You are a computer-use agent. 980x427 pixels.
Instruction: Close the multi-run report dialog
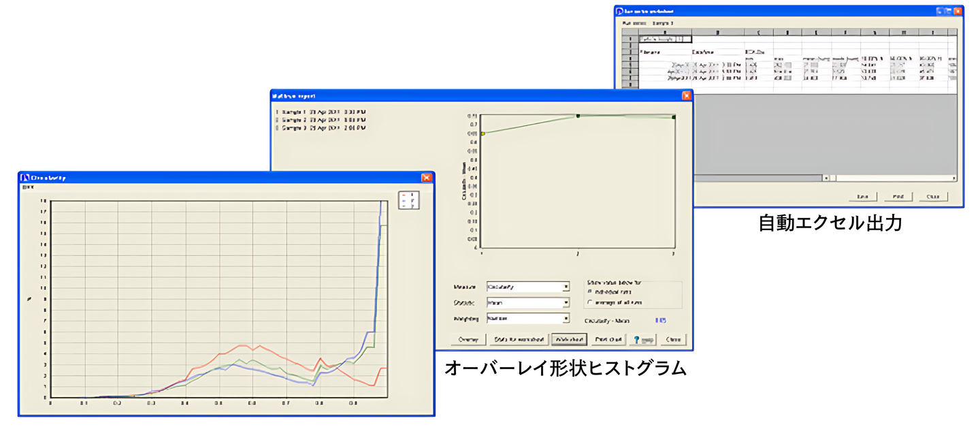[x=686, y=96]
